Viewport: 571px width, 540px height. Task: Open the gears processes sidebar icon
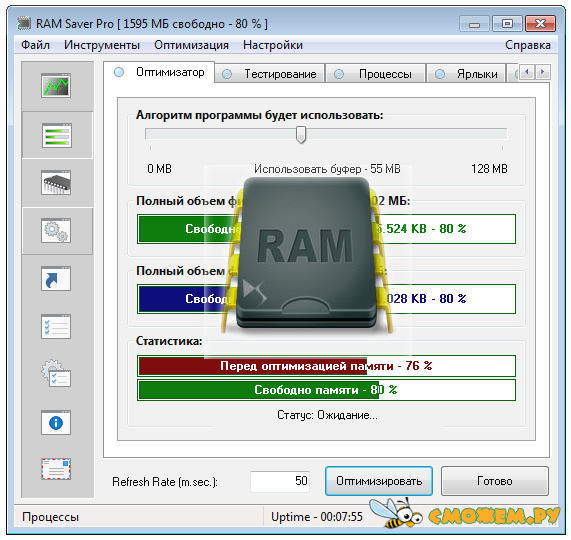(56, 230)
